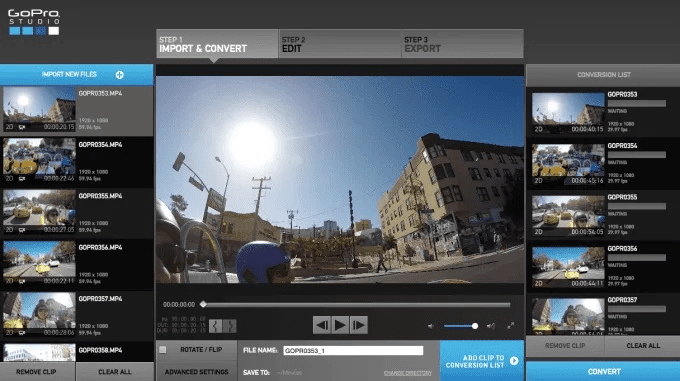Viewport: 680px width, 381px height.
Task: Click the loud speaker icon right of volume
Action: (490, 326)
